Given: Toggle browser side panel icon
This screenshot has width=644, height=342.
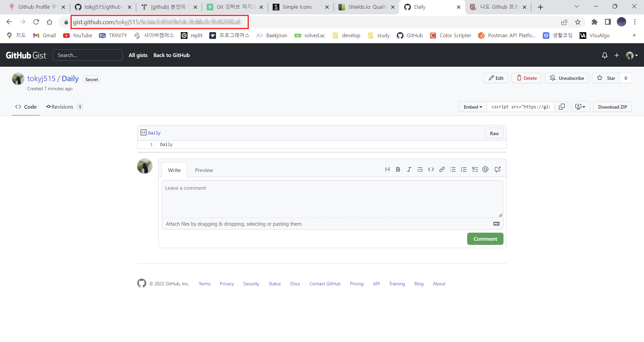Looking at the screenshot, I should pos(608,22).
